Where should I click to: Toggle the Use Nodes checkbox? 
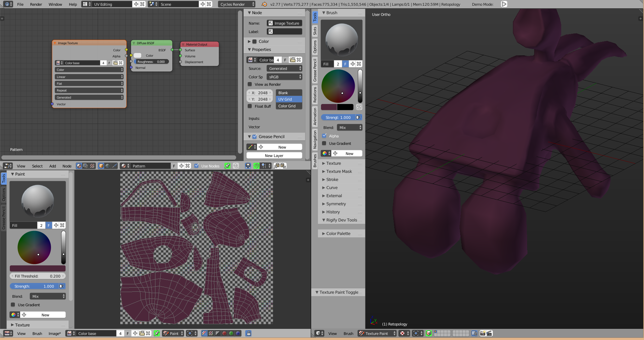[x=197, y=166]
